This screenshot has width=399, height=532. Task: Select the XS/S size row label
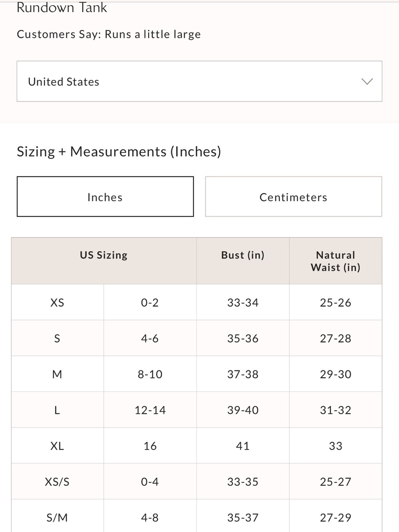click(x=57, y=482)
